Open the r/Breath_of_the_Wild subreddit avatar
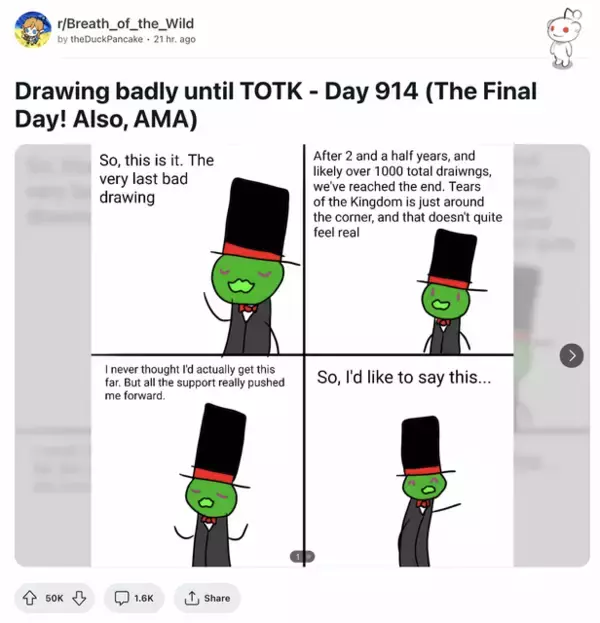600x623 pixels. click(33, 29)
